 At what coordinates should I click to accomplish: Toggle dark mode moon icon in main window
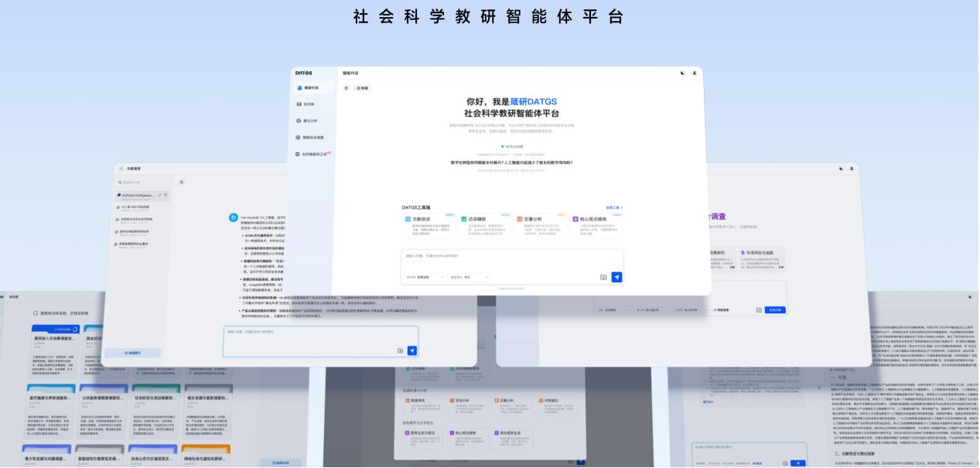pyautogui.click(x=682, y=73)
